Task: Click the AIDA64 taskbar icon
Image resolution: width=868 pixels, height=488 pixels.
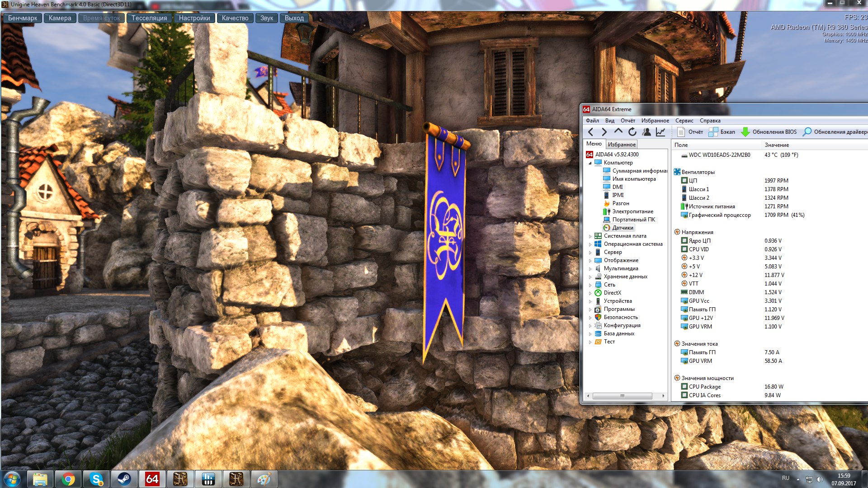Action: coord(152,479)
